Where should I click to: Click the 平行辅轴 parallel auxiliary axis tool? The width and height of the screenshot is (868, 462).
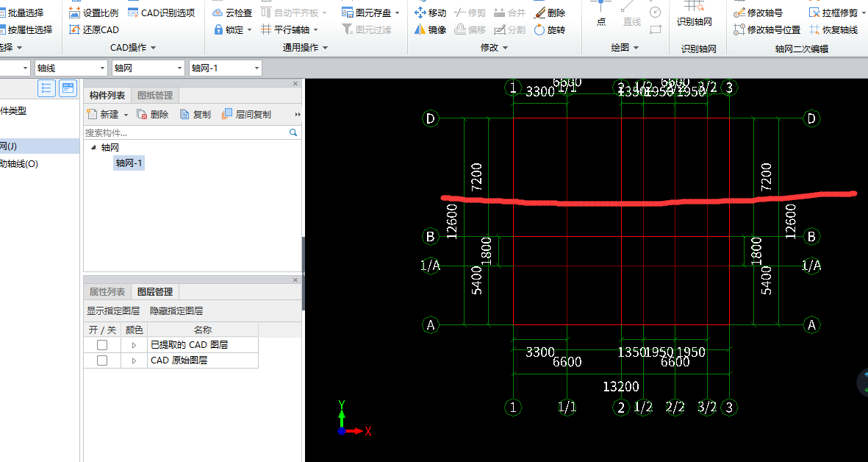(x=284, y=30)
